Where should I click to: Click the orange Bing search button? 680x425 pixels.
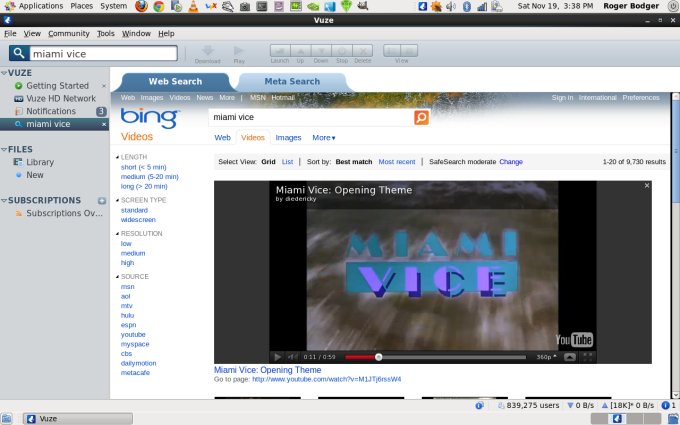422,117
